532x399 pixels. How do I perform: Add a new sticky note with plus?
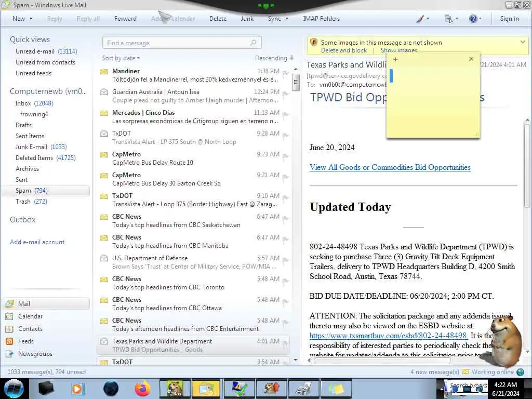395,59
